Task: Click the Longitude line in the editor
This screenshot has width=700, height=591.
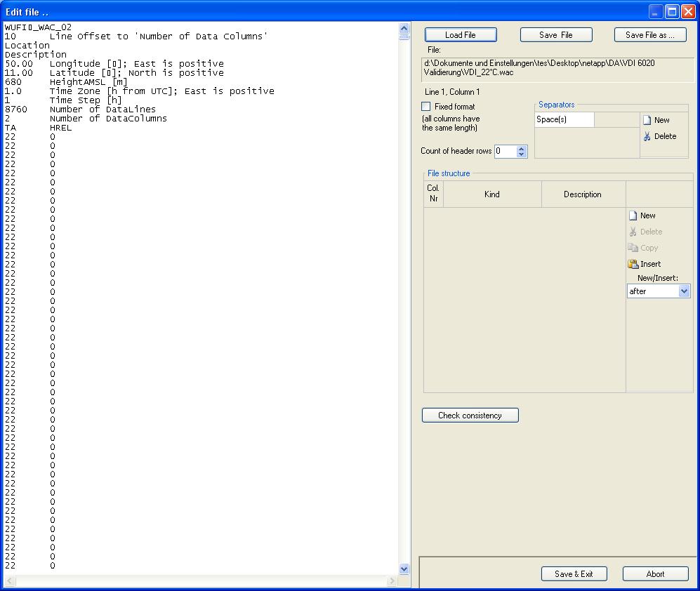Action: click(114, 64)
